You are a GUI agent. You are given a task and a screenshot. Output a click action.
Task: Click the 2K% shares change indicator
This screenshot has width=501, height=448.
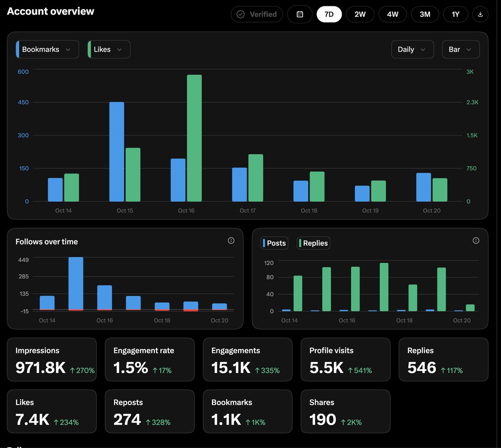click(x=351, y=422)
